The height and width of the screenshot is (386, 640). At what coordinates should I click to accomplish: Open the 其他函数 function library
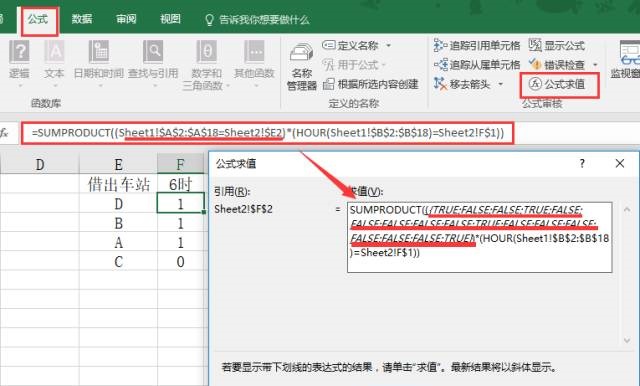point(254,63)
